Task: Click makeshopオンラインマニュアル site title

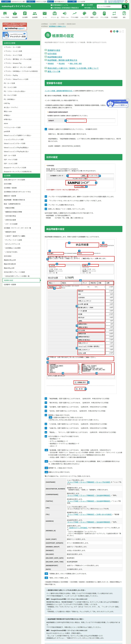Action: pos(16,6)
